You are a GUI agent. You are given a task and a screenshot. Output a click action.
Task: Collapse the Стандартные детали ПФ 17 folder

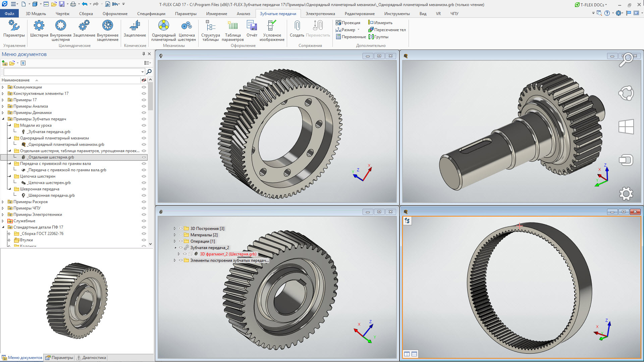[3, 227]
